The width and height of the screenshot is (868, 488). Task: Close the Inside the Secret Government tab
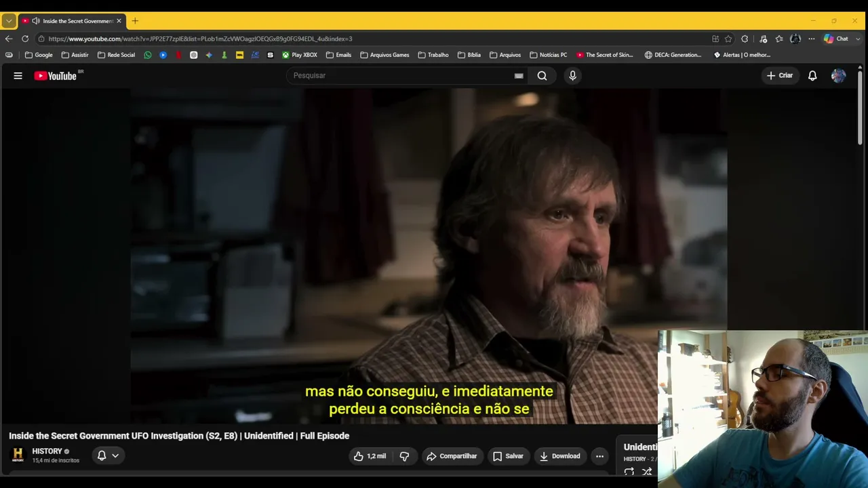(119, 21)
